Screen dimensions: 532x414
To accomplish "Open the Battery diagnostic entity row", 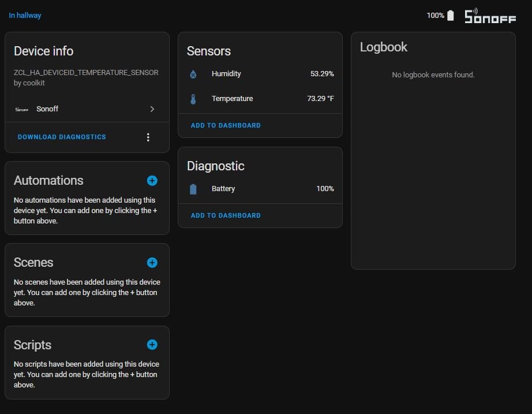I will (260, 189).
